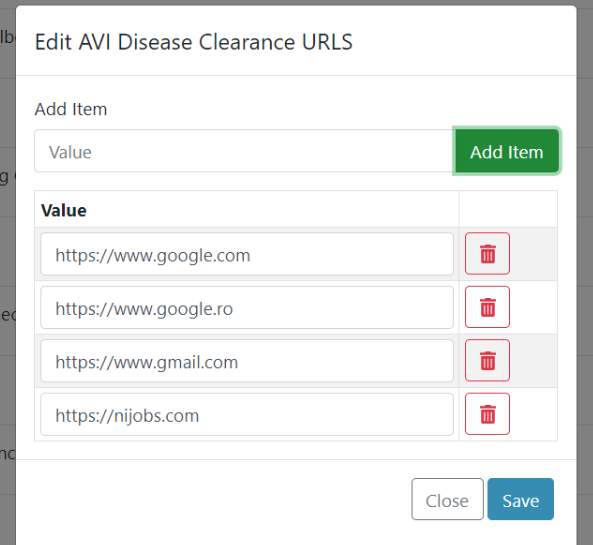593x545 pixels.
Task: Delete the https://www.google.com entry
Action: click(x=487, y=253)
